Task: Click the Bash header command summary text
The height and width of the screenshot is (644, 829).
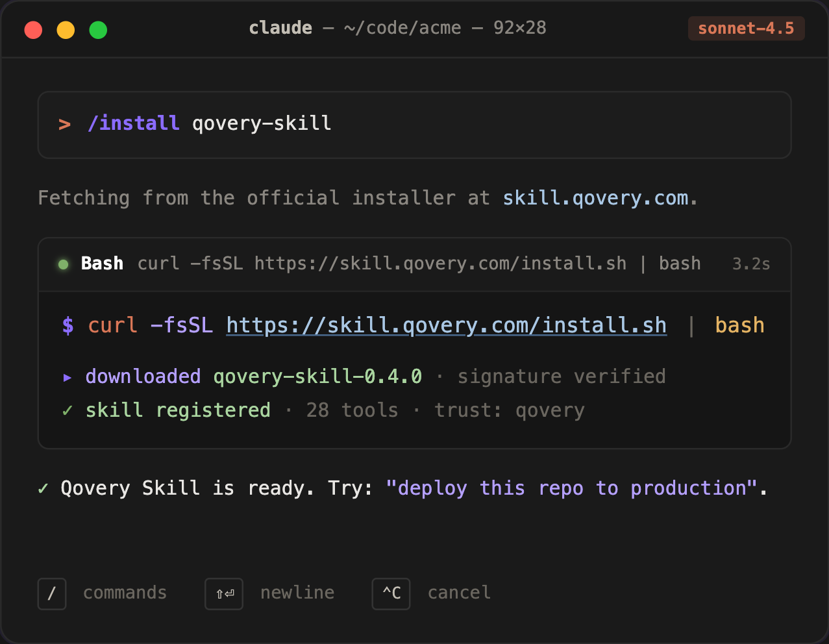Action: [x=419, y=264]
